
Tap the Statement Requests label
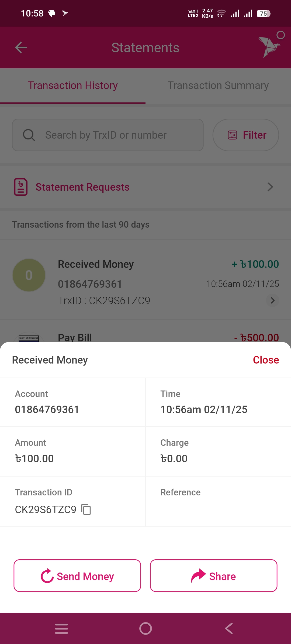82,187
